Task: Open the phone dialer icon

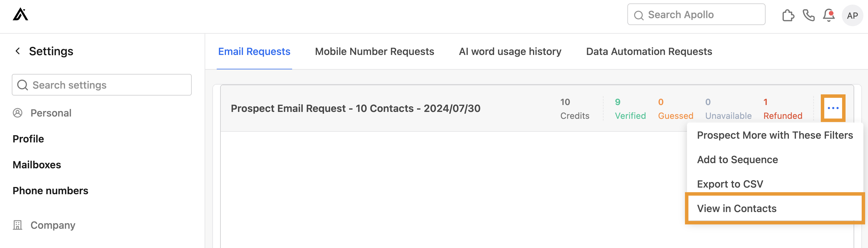Action: [x=808, y=15]
